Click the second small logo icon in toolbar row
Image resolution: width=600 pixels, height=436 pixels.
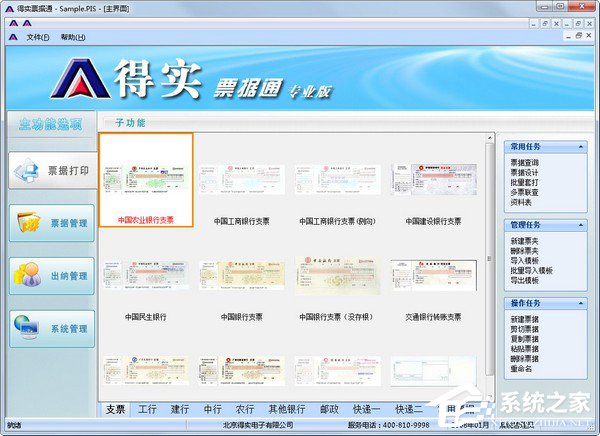pos(27,24)
